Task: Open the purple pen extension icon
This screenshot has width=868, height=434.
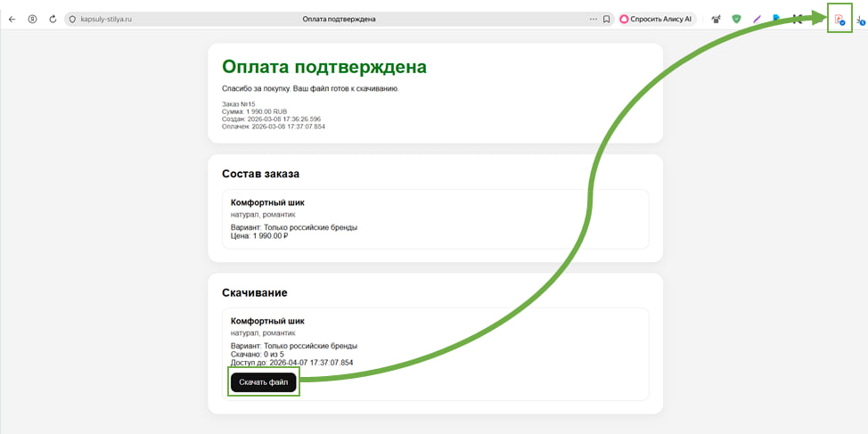Action: point(757,19)
